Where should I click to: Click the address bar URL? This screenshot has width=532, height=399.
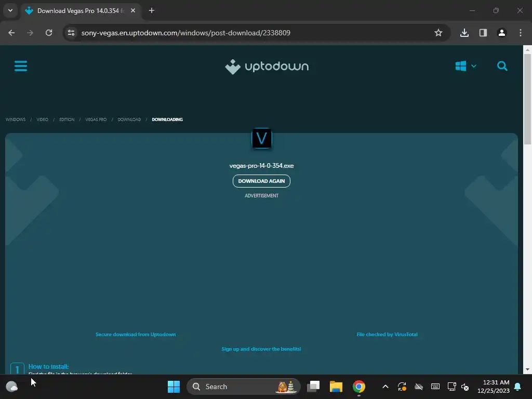(185, 33)
